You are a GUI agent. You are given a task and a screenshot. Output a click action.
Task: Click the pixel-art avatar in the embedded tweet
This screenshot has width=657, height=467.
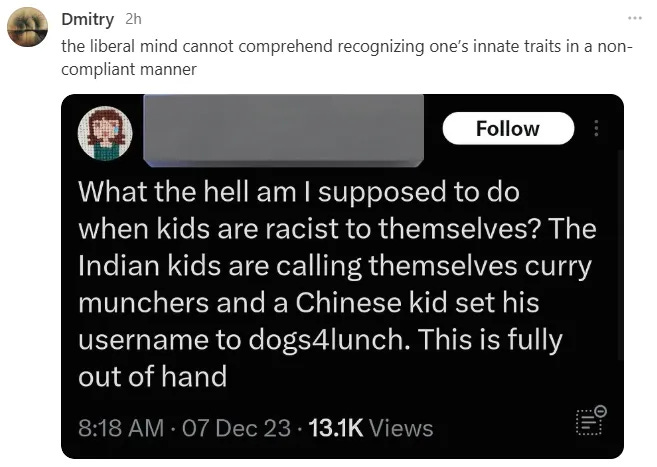point(105,133)
